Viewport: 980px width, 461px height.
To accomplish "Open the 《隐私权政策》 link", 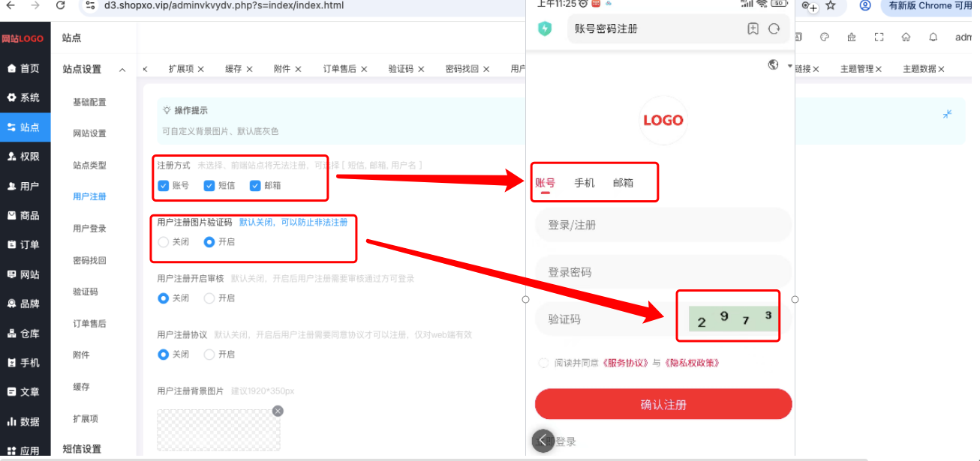I will click(690, 363).
